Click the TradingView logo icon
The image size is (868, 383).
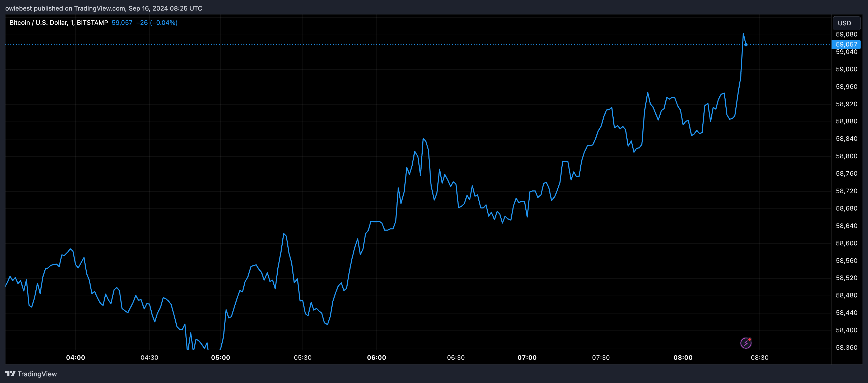tap(11, 373)
